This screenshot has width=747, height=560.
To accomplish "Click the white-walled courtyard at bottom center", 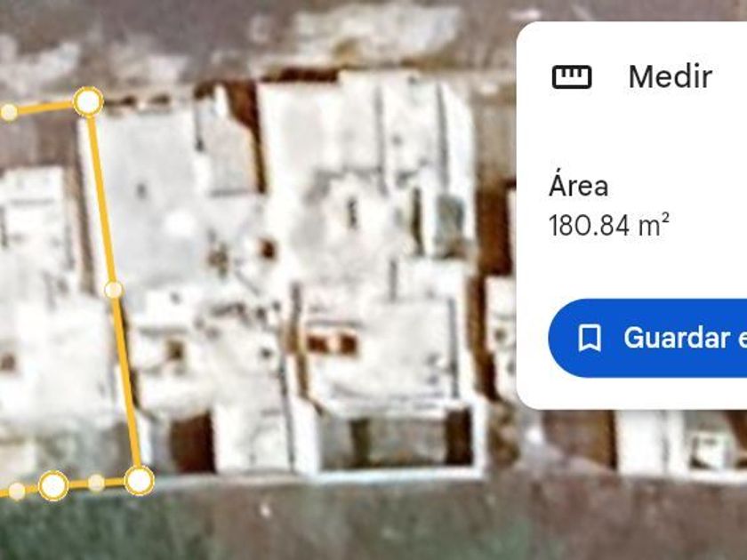I will coord(398,441).
